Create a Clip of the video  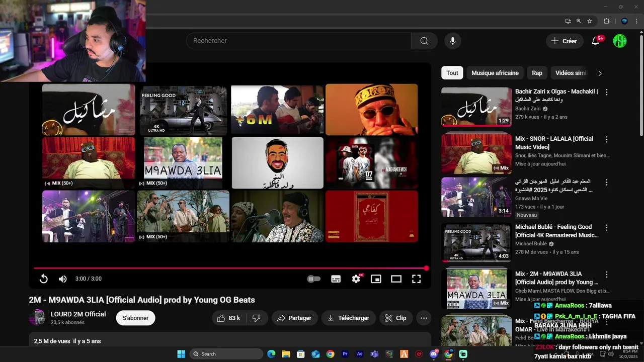click(395, 318)
